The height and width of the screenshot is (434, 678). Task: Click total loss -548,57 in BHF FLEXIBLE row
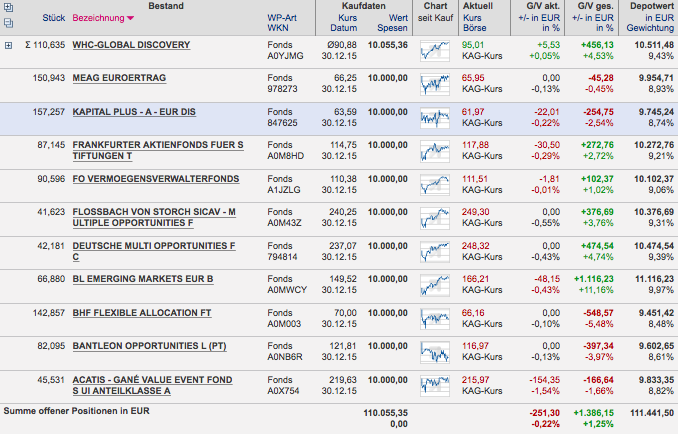599,313
